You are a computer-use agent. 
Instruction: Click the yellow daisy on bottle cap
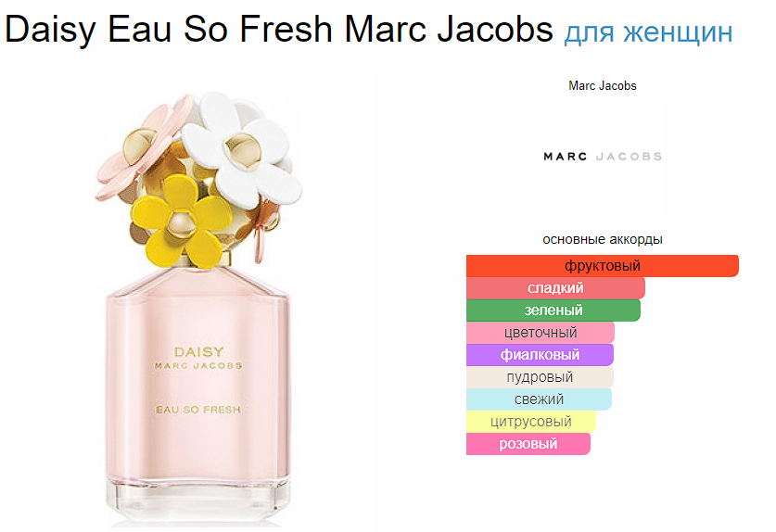click(181, 222)
